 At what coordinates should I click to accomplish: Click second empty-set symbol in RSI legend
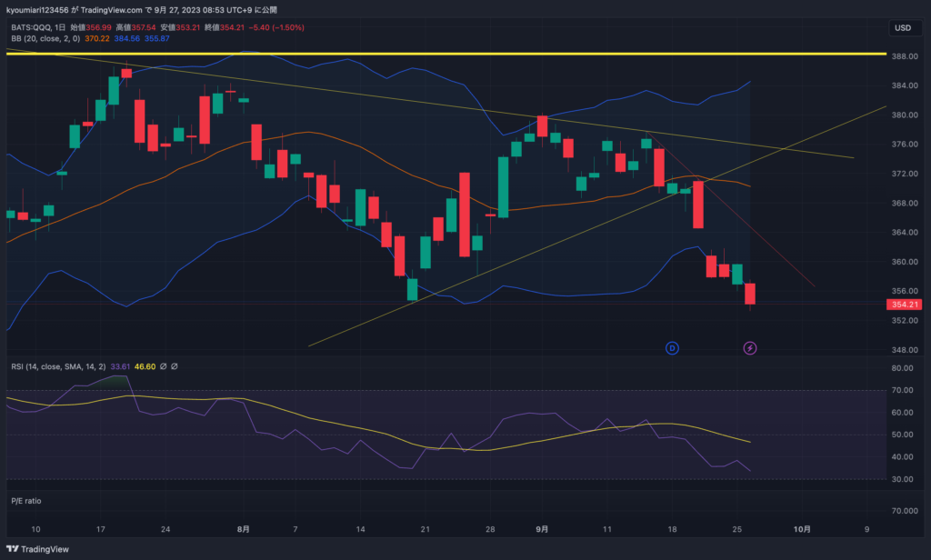[175, 366]
